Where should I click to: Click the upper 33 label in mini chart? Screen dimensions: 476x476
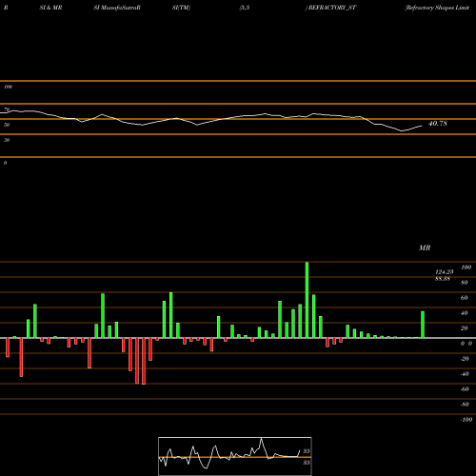coord(307,451)
